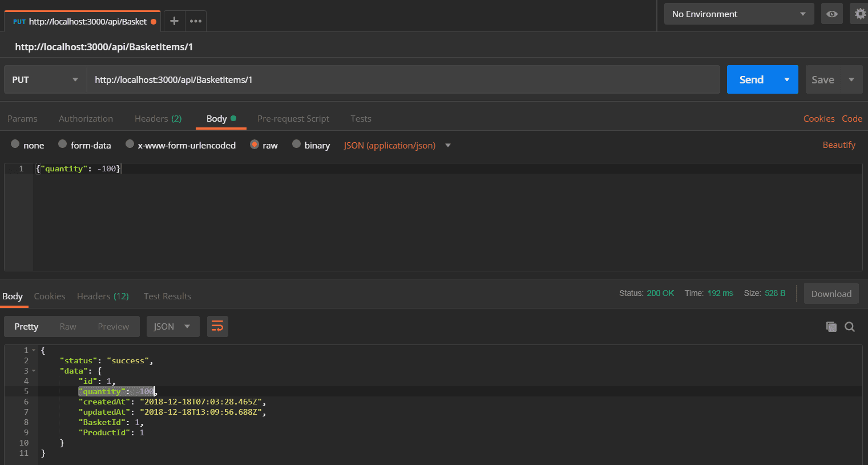Download the response
868x465 pixels.
[x=831, y=294]
